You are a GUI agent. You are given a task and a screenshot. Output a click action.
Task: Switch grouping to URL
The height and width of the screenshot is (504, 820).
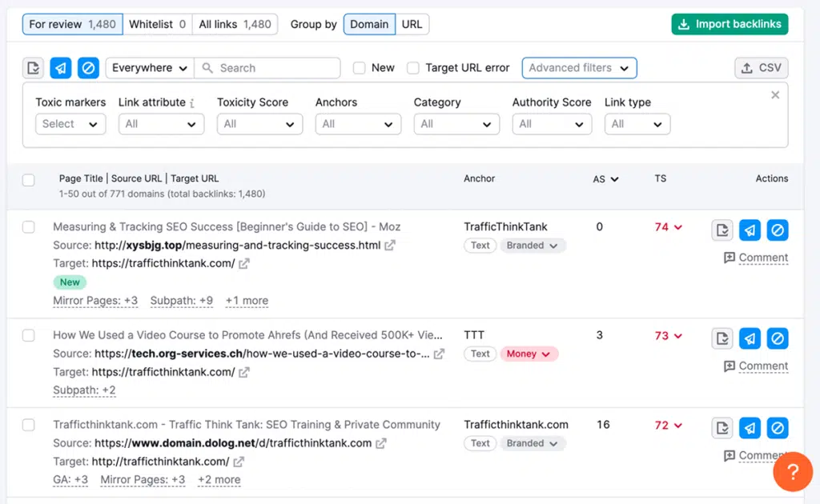pyautogui.click(x=412, y=24)
